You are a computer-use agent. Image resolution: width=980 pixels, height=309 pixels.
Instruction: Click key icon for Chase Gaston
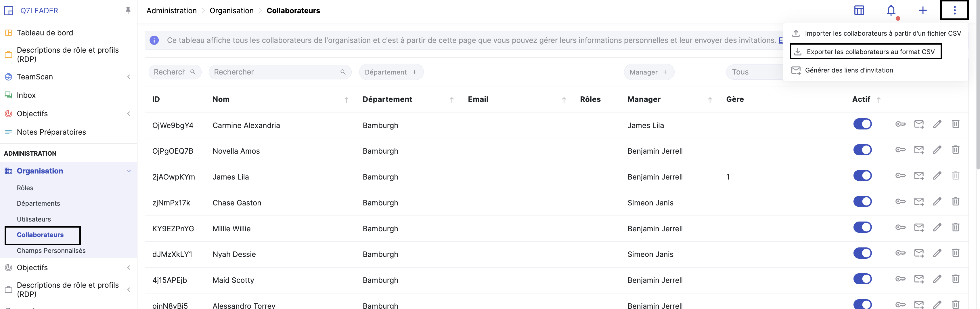tap(900, 202)
